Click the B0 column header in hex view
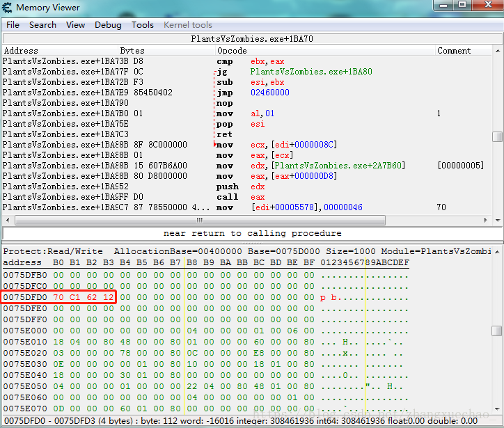 [x=58, y=262]
